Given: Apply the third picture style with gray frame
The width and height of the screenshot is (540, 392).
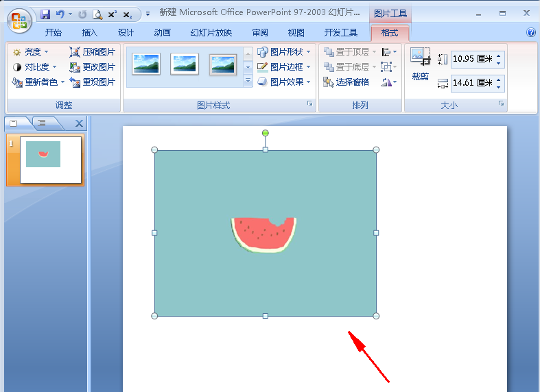Looking at the screenshot, I should (x=223, y=64).
